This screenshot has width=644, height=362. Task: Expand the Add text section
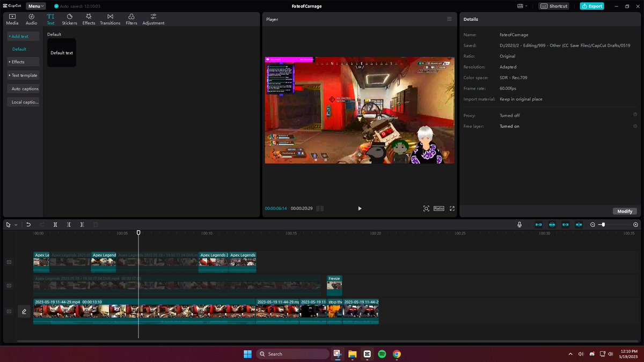point(23,36)
